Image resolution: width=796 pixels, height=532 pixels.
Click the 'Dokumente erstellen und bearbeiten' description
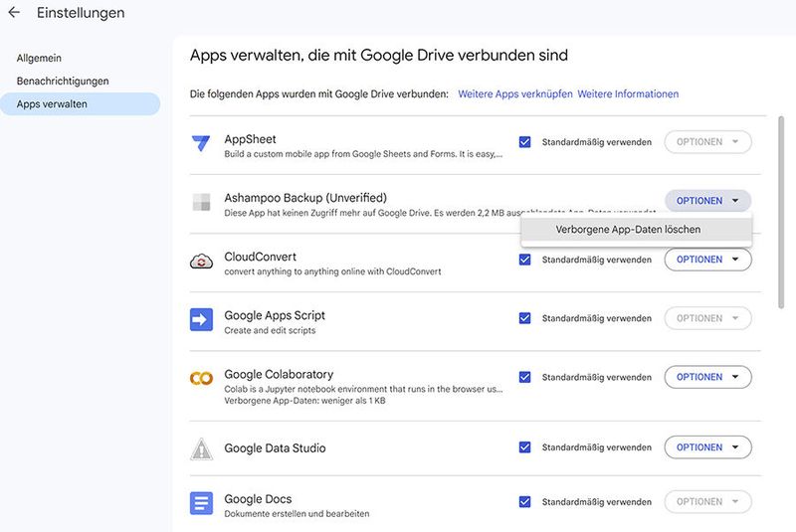297,514
